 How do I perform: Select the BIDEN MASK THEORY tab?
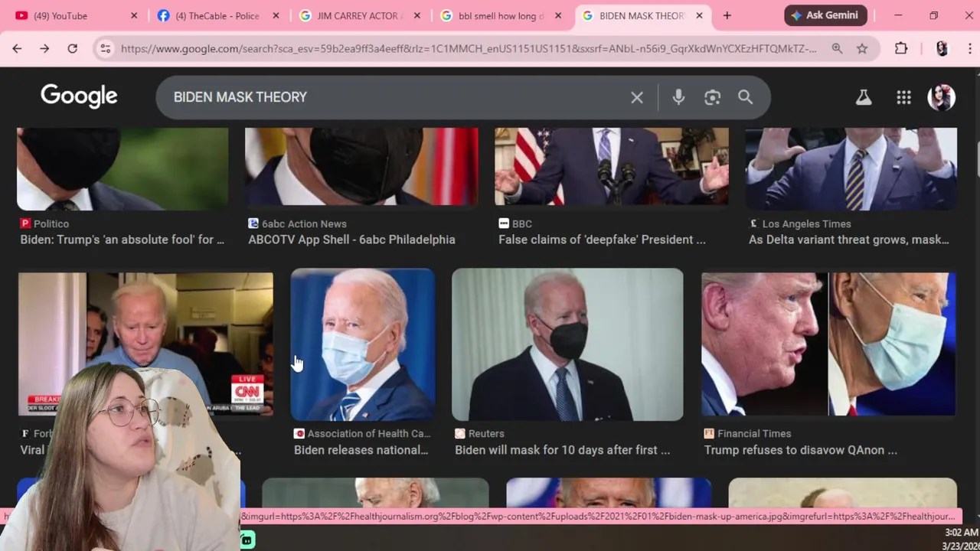tap(642, 15)
